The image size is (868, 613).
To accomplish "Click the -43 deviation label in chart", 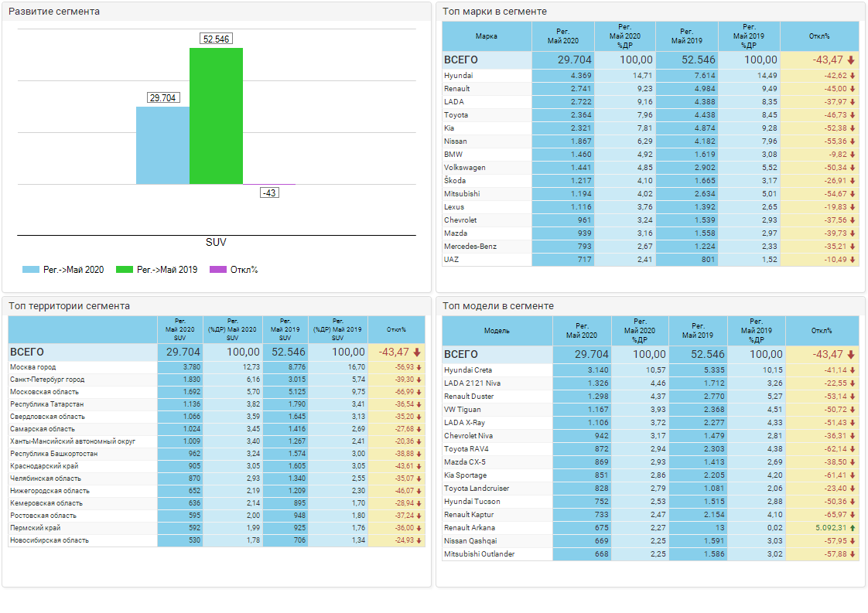I will [x=269, y=192].
